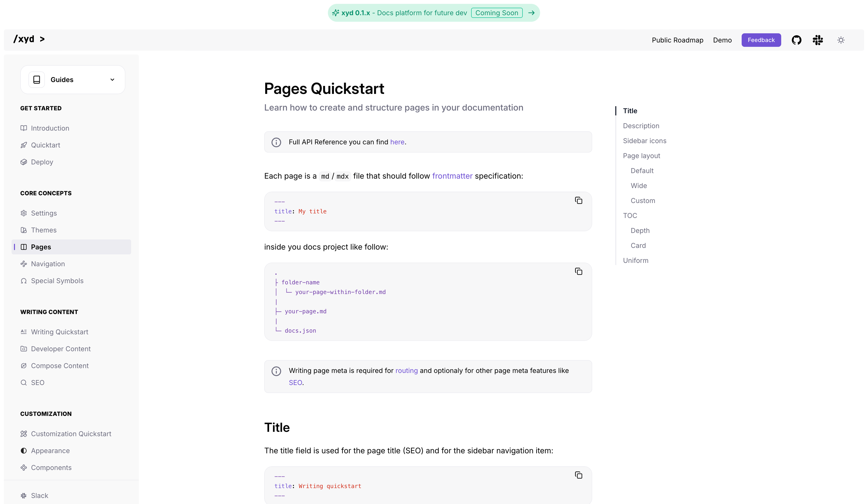Open the Themes sidebar page

pyautogui.click(x=44, y=230)
